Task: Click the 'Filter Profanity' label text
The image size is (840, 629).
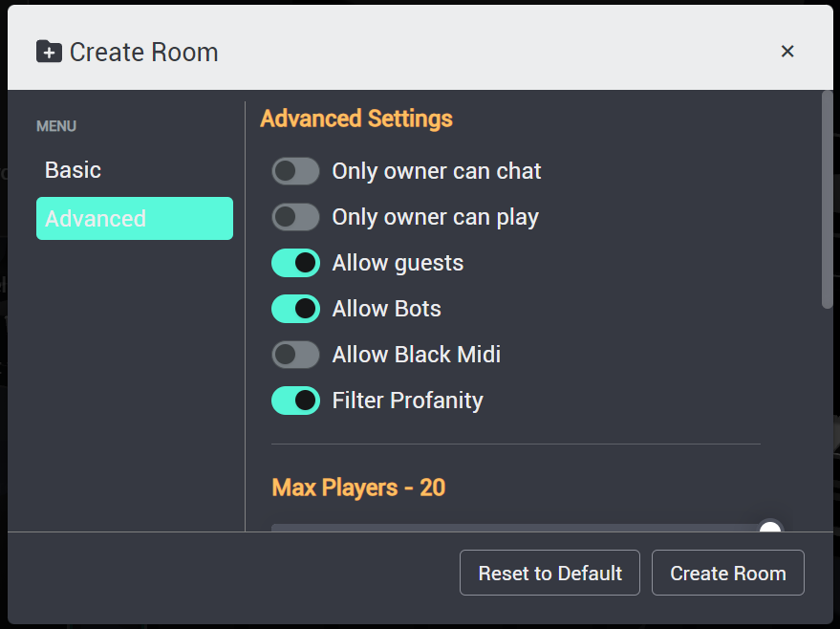Action: 408,401
